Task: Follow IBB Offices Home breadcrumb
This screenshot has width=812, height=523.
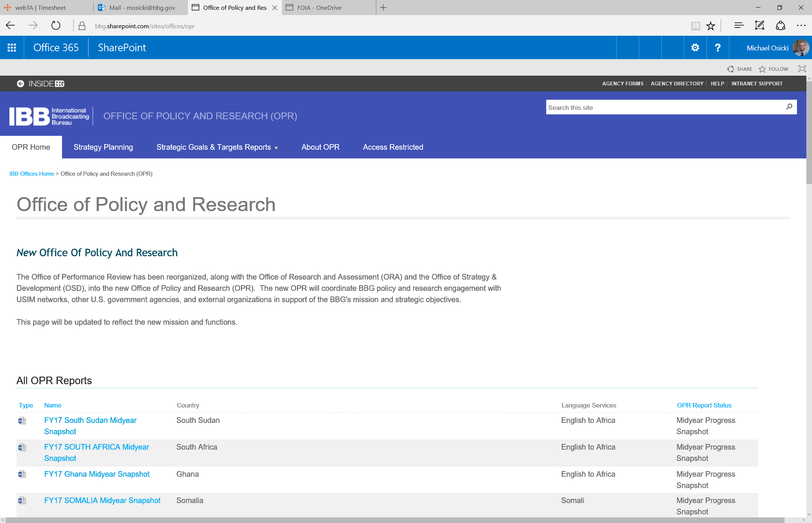Action: pyautogui.click(x=32, y=174)
